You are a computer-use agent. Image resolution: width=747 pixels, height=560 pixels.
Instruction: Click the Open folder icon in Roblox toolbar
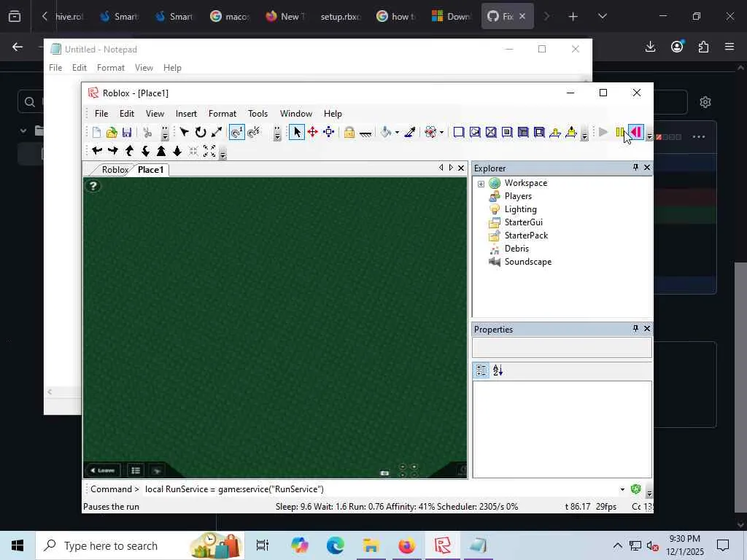coord(112,133)
